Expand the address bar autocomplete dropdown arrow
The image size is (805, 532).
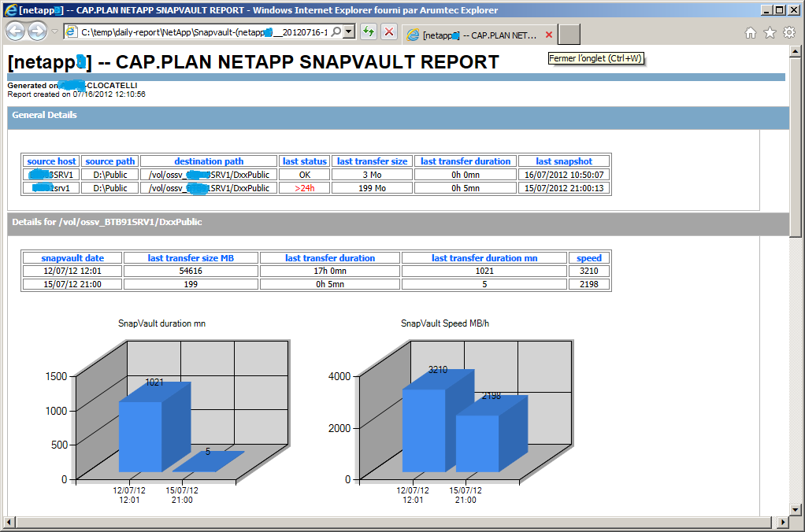click(350, 31)
